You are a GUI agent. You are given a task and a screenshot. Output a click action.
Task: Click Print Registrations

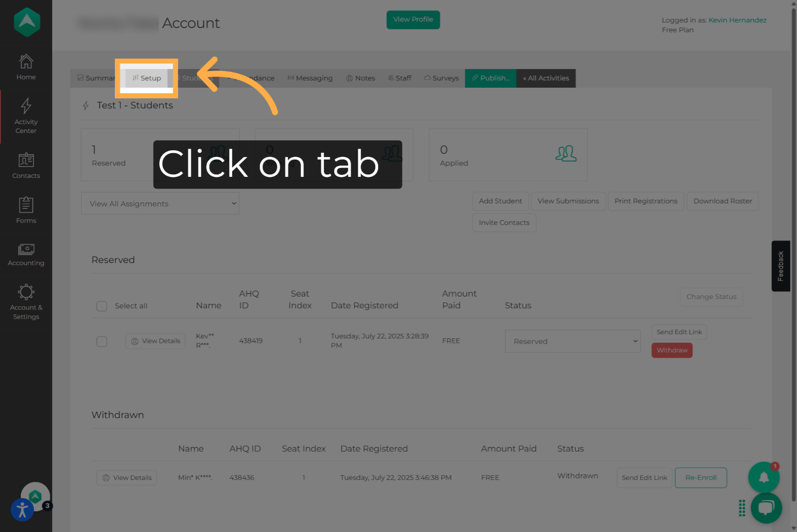pos(646,201)
